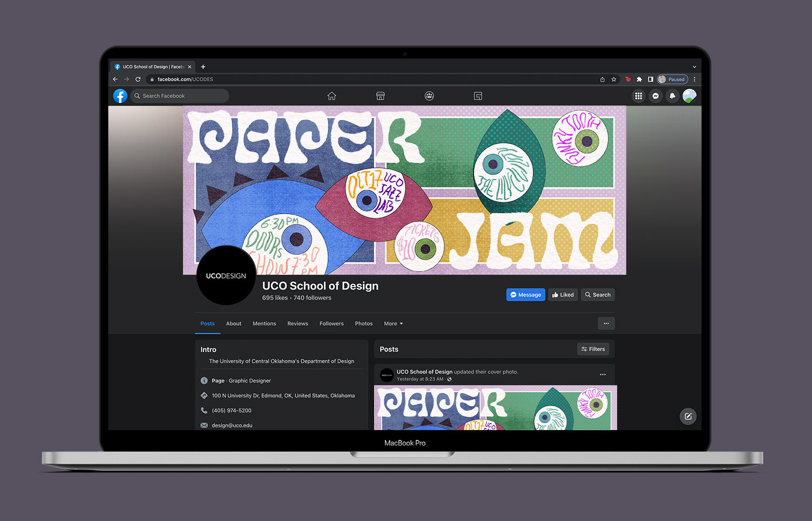Screen dimensions: 812x521
Task: Click the Chrome Paused profile button
Action: (x=672, y=79)
